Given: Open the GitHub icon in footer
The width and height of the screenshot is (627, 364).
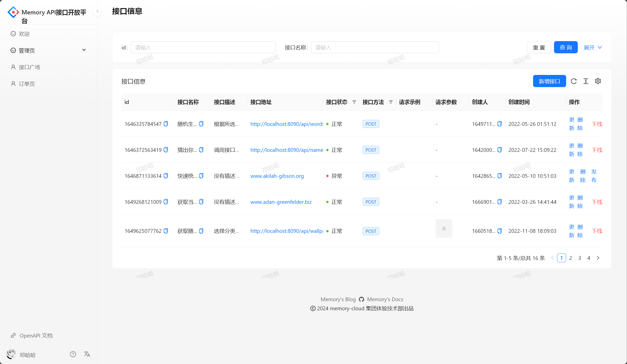Looking at the screenshot, I should [362, 299].
